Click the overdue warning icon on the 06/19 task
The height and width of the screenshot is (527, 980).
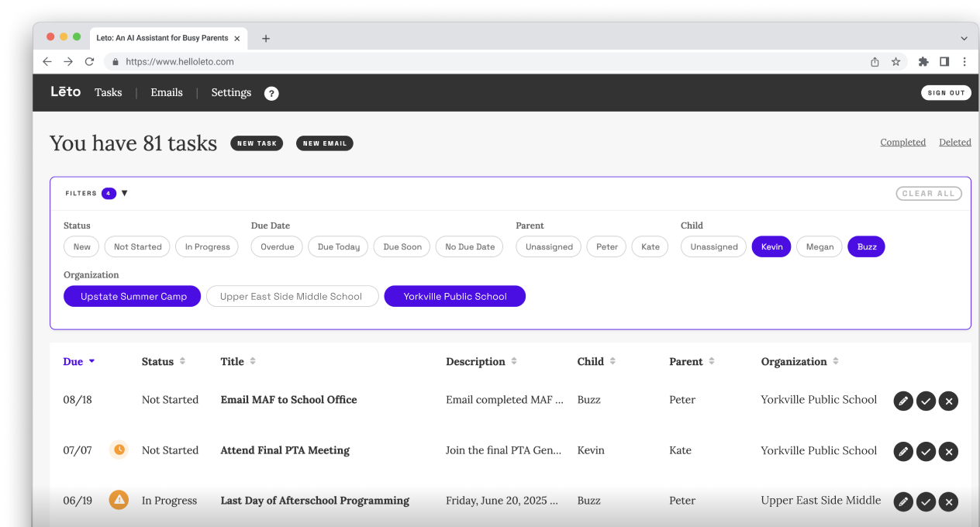pyautogui.click(x=119, y=500)
